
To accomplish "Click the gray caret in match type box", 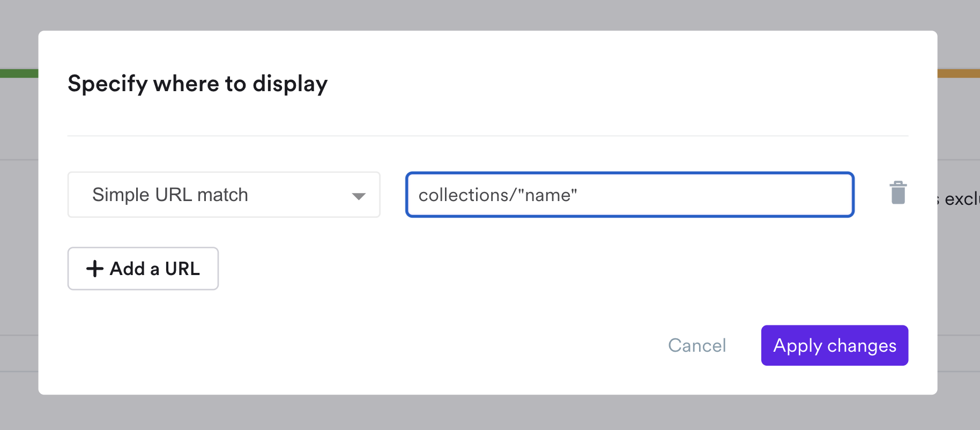I will point(359,196).
